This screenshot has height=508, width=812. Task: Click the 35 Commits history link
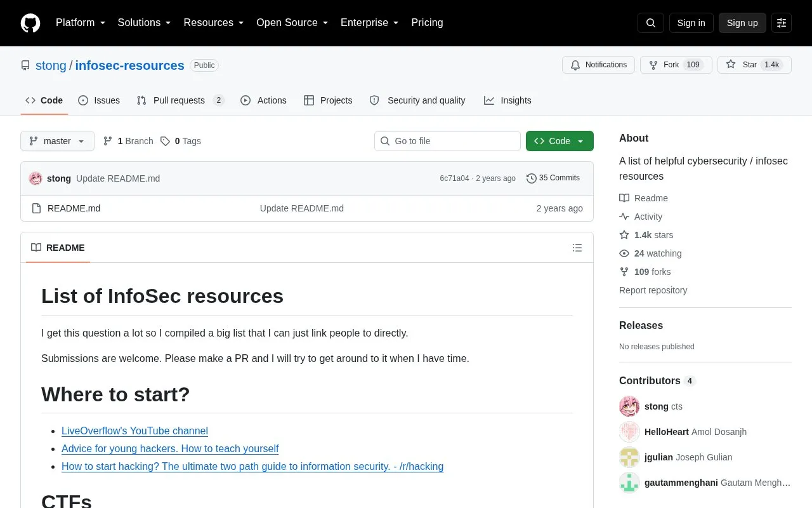pos(553,178)
